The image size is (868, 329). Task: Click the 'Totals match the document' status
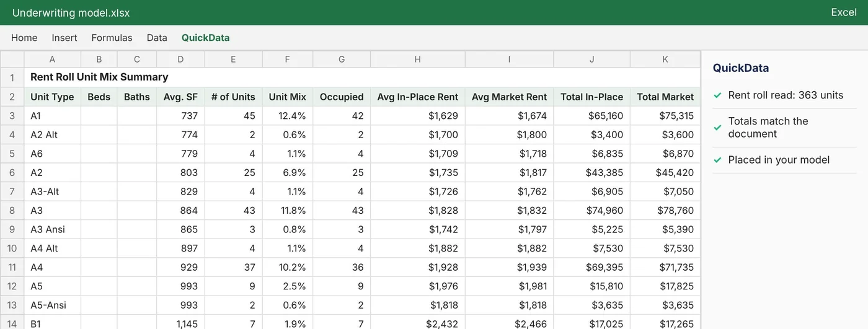point(768,128)
